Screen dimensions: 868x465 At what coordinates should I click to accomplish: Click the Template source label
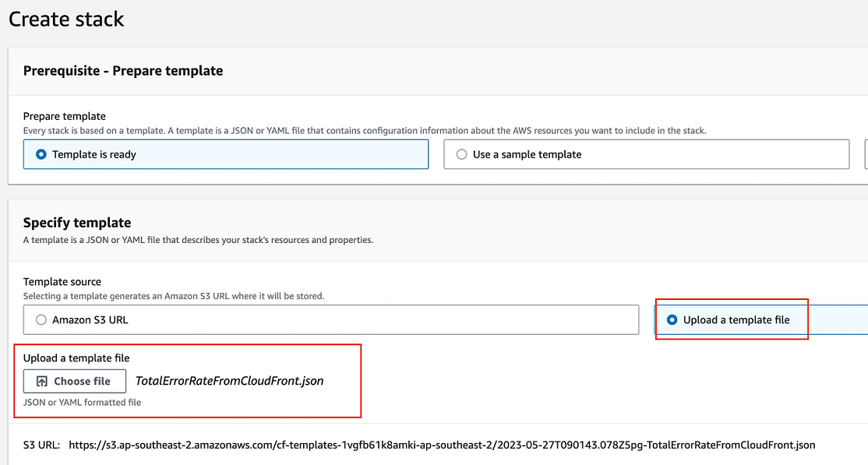point(62,281)
